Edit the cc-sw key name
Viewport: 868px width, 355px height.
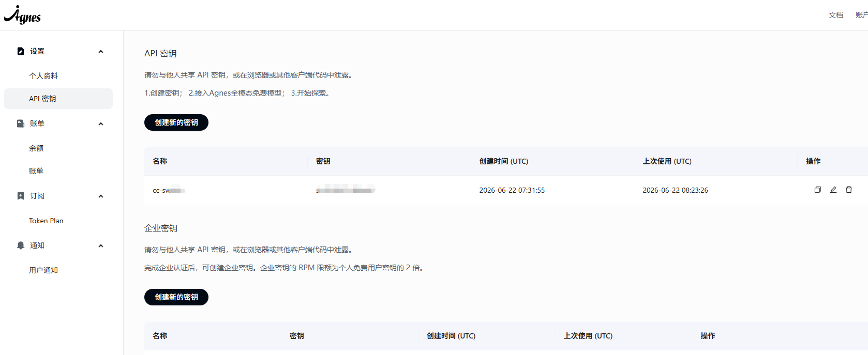click(x=833, y=190)
